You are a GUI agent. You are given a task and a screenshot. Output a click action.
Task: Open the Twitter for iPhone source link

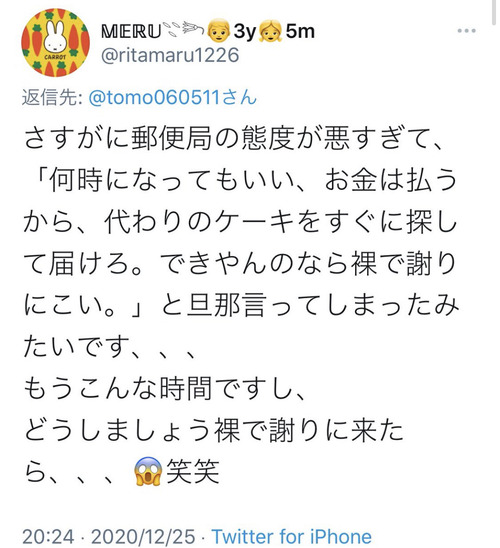292,536
